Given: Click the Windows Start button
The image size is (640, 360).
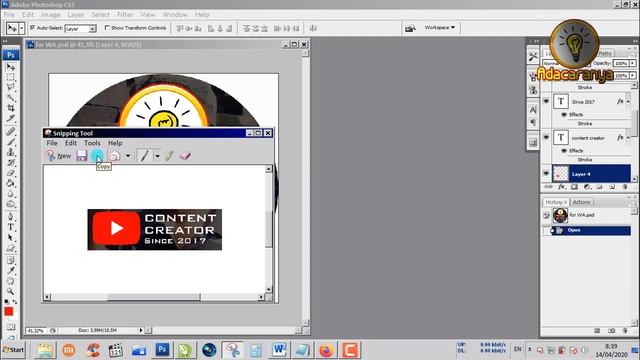Looking at the screenshot, I should [x=13, y=350].
